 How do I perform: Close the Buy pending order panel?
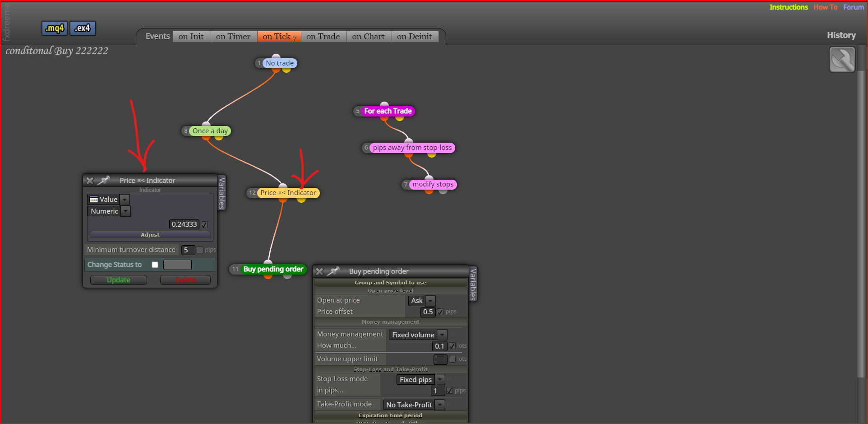pyautogui.click(x=319, y=271)
